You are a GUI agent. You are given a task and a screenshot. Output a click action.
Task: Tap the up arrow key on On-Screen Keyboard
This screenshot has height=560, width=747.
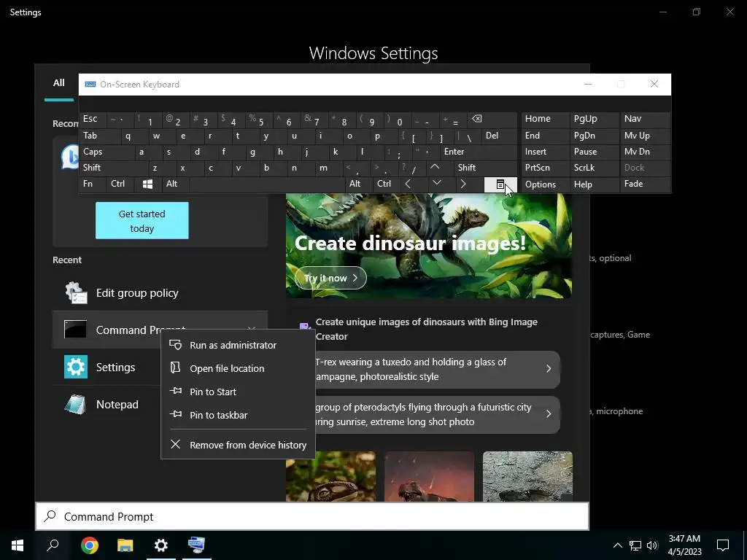tap(435, 168)
